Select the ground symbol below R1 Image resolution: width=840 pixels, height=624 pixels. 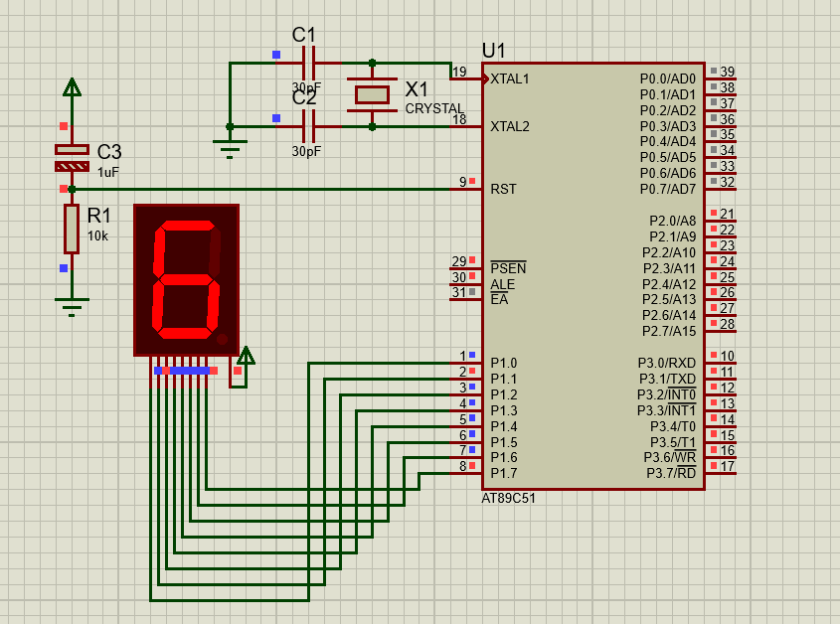[72, 303]
